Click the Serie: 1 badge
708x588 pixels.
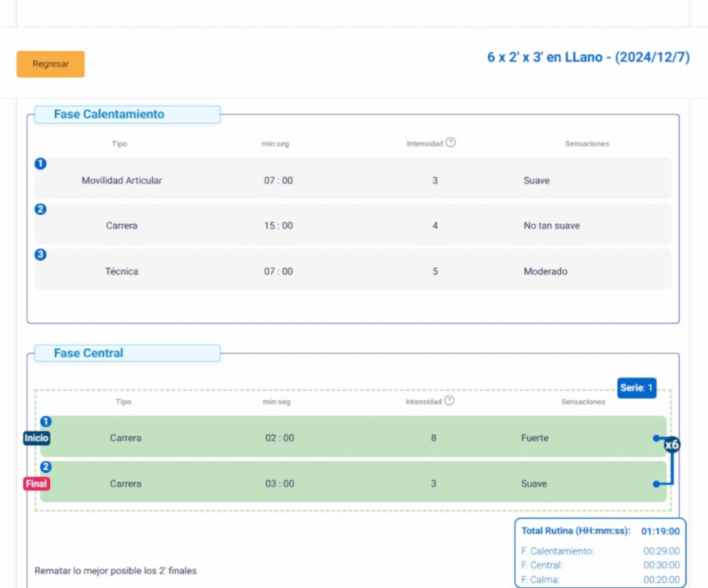[637, 387]
